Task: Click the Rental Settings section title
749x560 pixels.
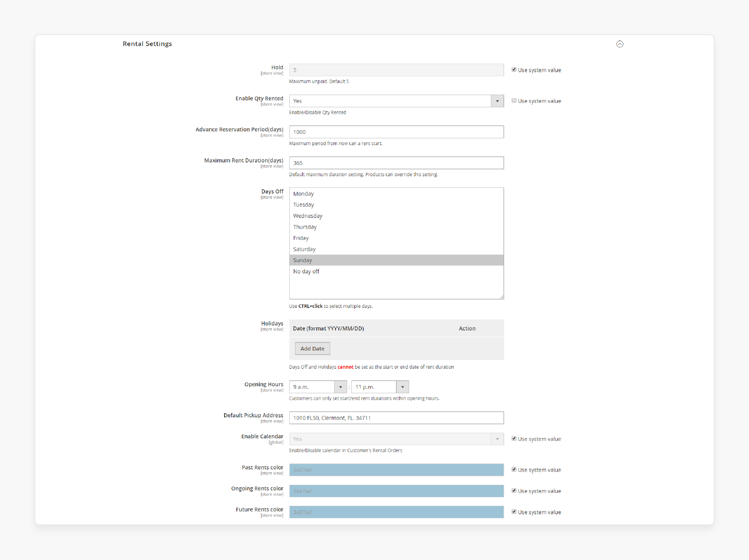Action: 147,44
